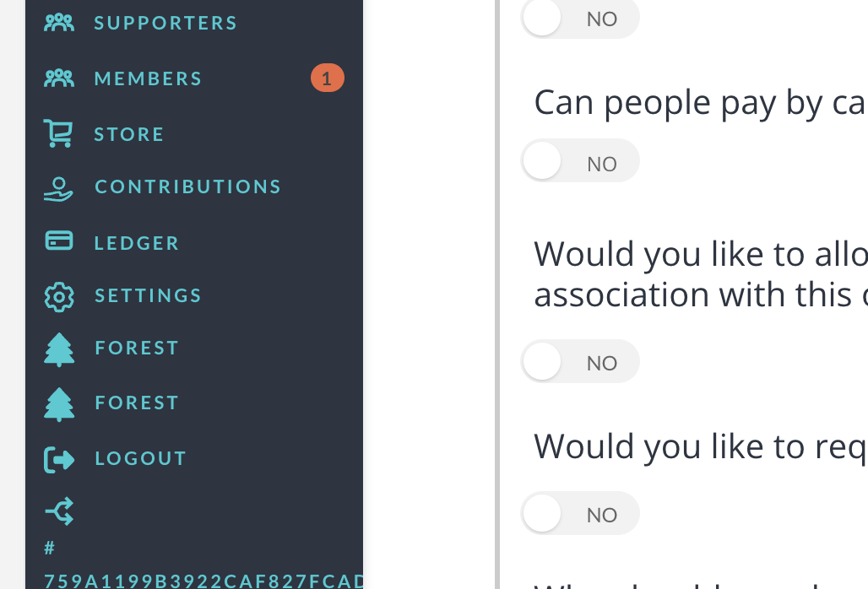
Task: Click the shuffle arrows icon in sidebar
Action: coord(59,511)
